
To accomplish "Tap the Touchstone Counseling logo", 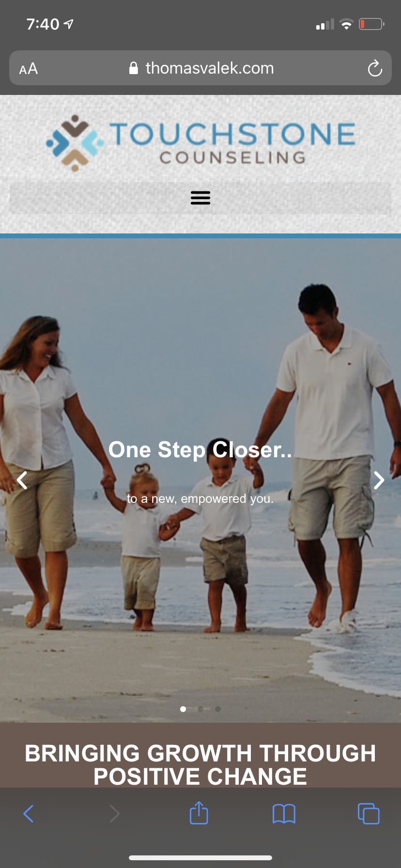I will [x=200, y=143].
